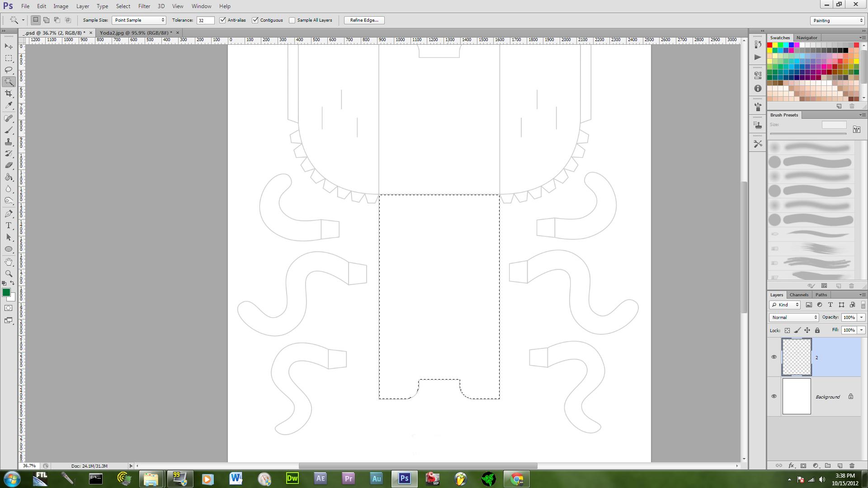Open the Image menu
868x488 pixels.
(x=61, y=6)
